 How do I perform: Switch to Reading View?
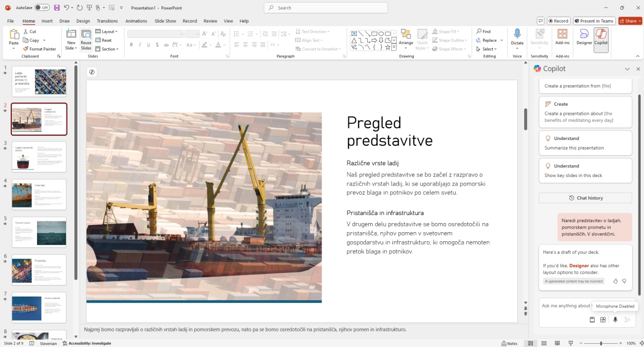click(558, 343)
